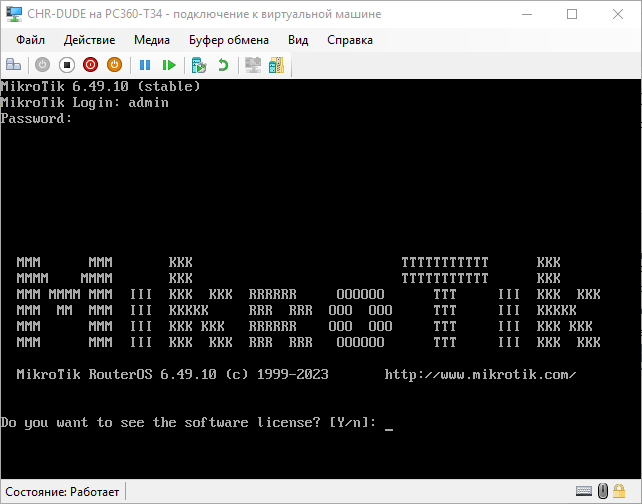Image resolution: width=642 pixels, height=504 pixels.
Task: Reset the VM with green play icon
Action: (169, 65)
